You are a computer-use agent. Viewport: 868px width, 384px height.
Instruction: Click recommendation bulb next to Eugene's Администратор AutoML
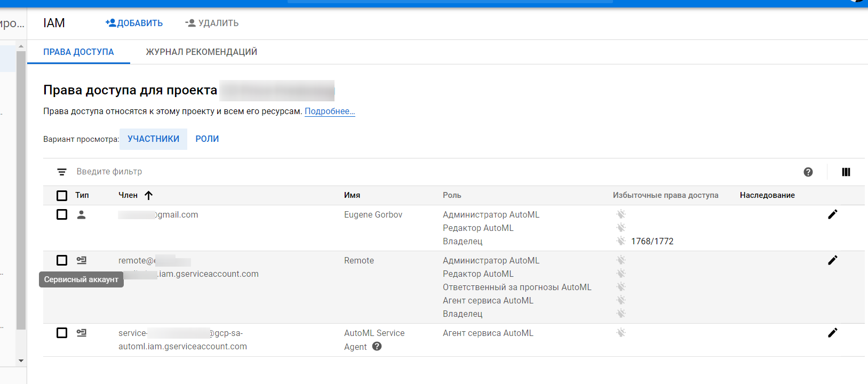[x=621, y=214]
